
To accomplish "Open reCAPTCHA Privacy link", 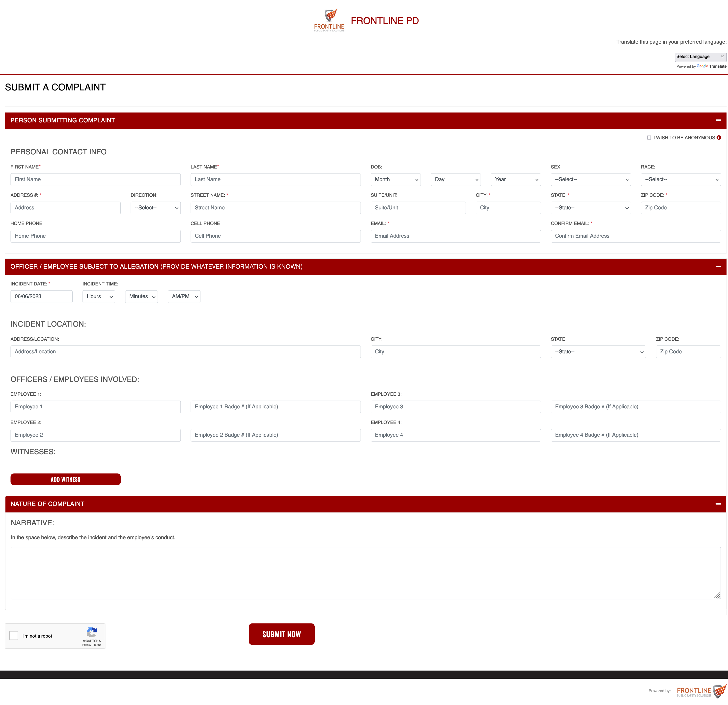I will (x=86, y=645).
